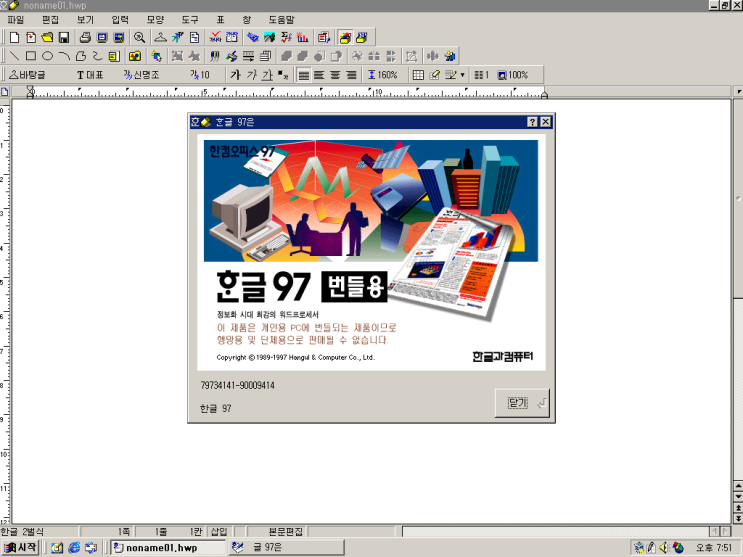Set justified paragraph alignment
The width and height of the screenshot is (743, 557).
[x=304, y=75]
